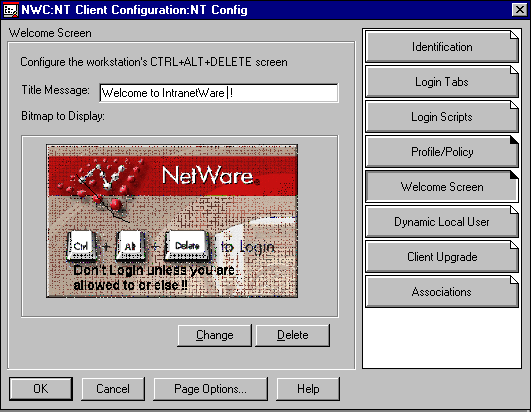The height and width of the screenshot is (412, 531).
Task: Open the Dynamic Local User page
Action: tap(442, 222)
